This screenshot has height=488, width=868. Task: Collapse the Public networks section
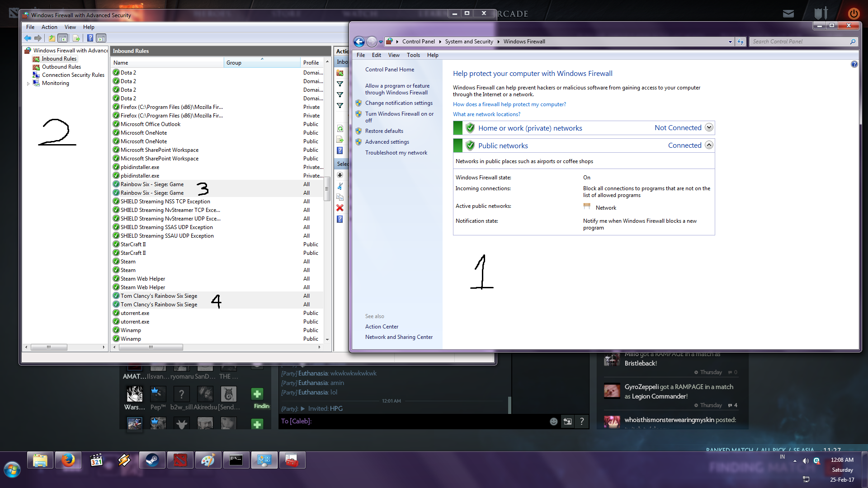[x=709, y=145]
